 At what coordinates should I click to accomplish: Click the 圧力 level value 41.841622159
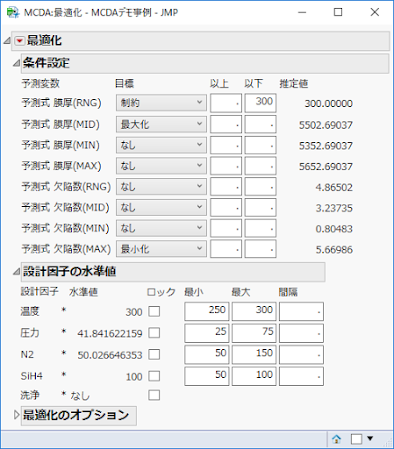pos(110,333)
